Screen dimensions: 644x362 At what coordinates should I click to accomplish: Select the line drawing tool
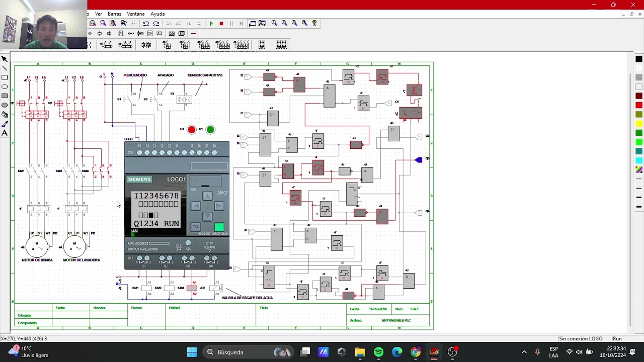[5, 68]
